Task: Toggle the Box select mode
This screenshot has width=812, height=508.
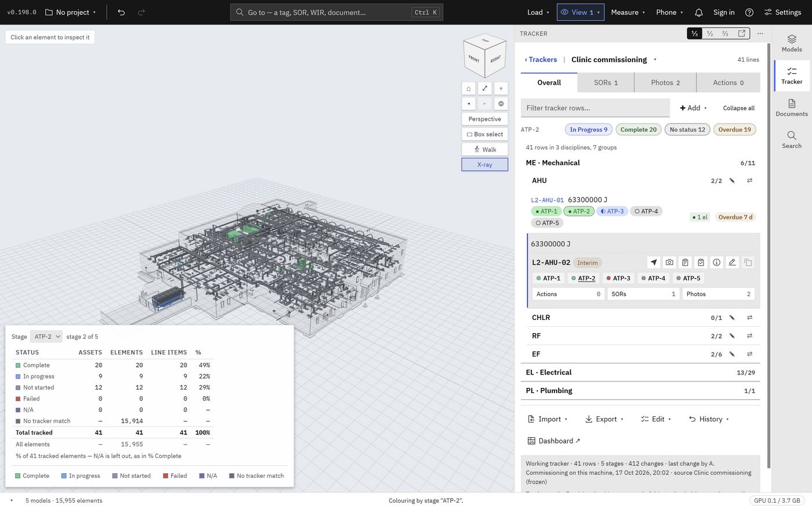Action: tap(485, 134)
